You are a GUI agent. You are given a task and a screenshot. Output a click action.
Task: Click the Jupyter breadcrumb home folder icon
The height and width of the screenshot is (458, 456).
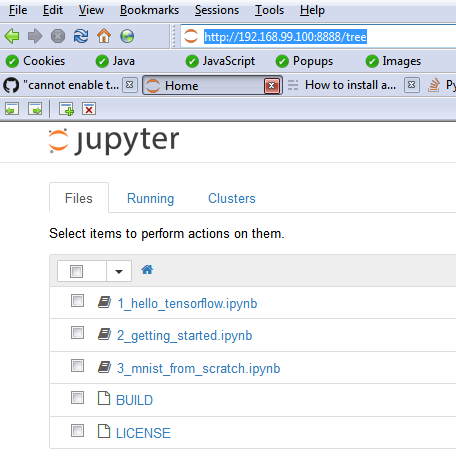coord(147,270)
